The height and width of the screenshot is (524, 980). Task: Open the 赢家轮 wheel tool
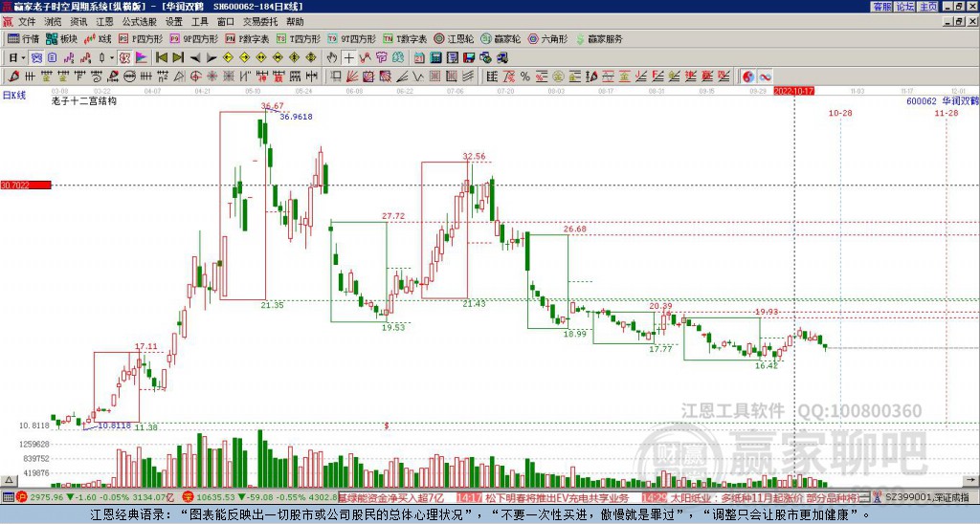[x=501, y=38]
